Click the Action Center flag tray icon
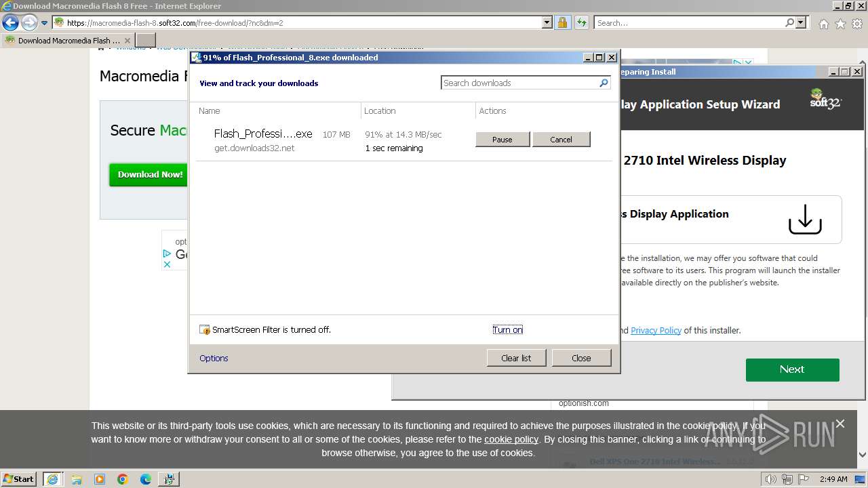This screenshot has height=488, width=868. tap(804, 479)
